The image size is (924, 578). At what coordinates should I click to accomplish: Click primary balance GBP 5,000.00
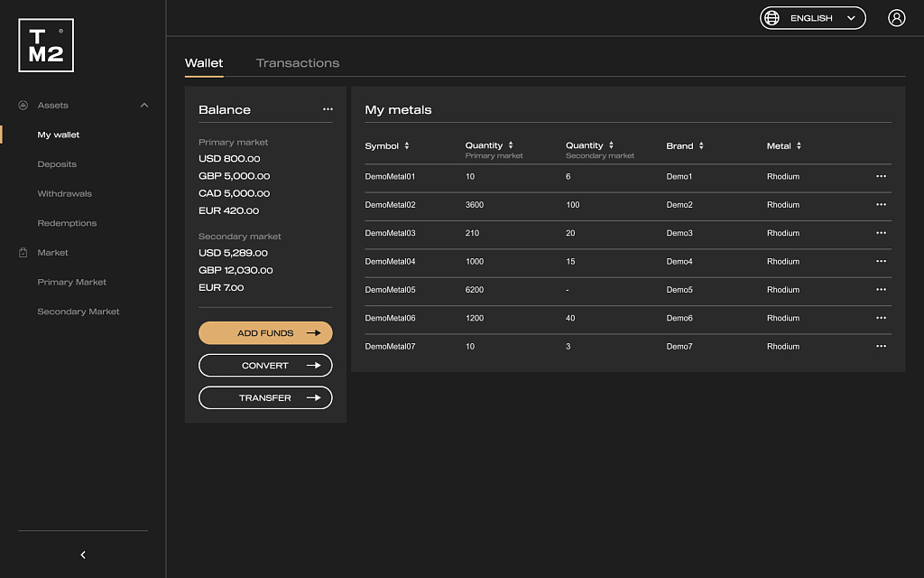point(235,176)
